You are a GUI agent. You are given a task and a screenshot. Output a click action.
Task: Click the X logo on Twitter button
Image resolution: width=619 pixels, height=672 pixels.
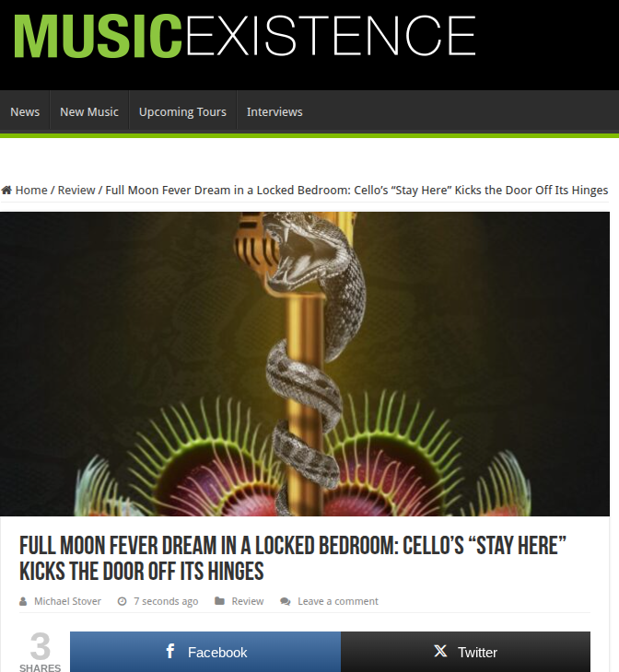point(440,651)
